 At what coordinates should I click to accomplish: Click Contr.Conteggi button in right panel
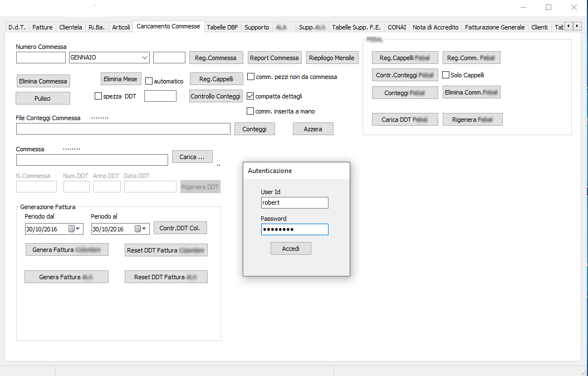coord(405,75)
